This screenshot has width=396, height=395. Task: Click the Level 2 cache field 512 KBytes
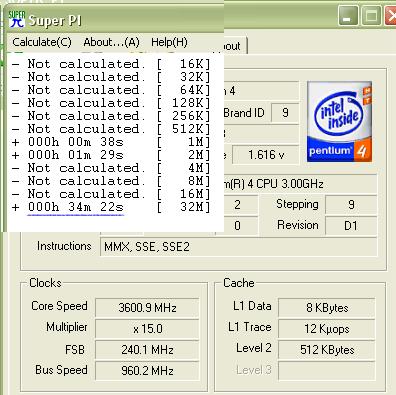(x=327, y=350)
